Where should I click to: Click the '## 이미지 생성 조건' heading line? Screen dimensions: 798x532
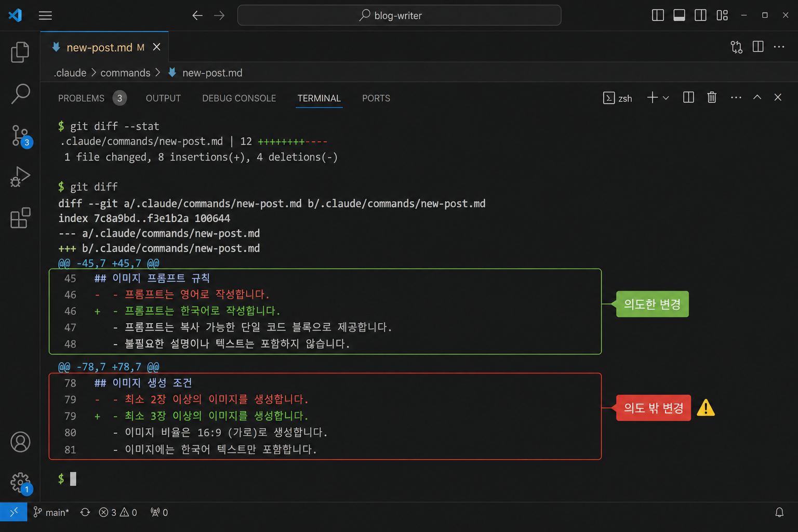tap(143, 383)
